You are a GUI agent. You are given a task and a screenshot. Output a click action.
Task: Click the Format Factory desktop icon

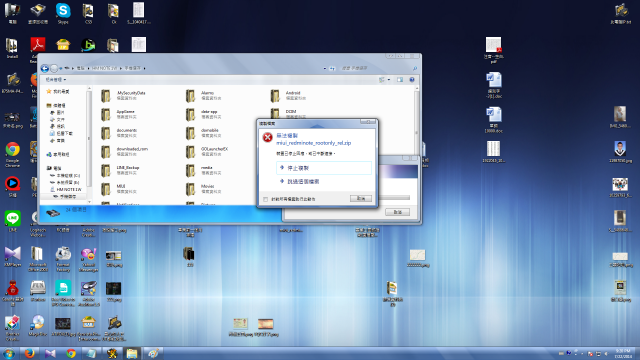coord(63,259)
